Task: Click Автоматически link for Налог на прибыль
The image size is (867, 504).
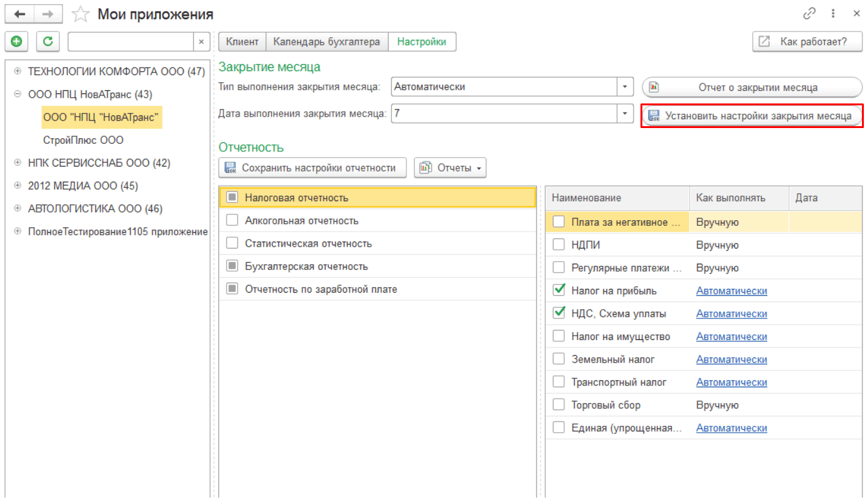Action: tap(731, 291)
